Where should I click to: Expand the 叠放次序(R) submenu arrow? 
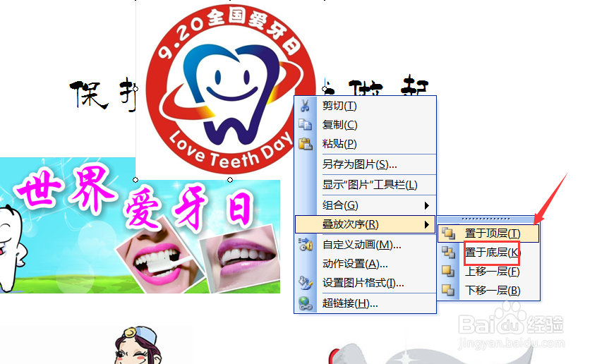[x=427, y=224]
